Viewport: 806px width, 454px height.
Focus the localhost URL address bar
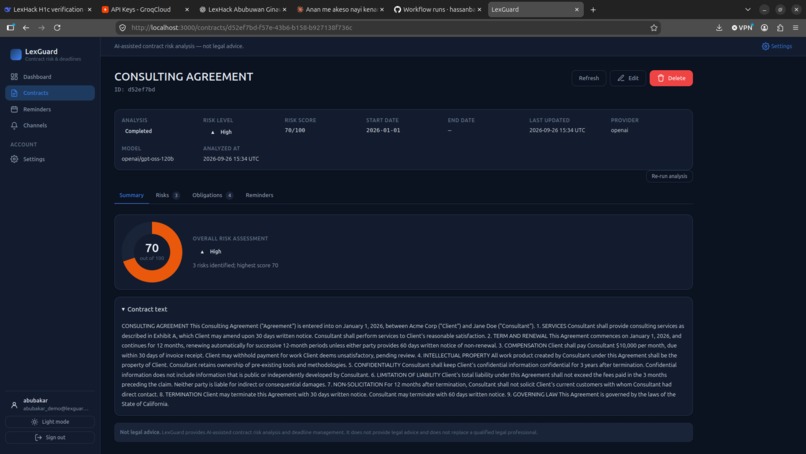click(388, 28)
